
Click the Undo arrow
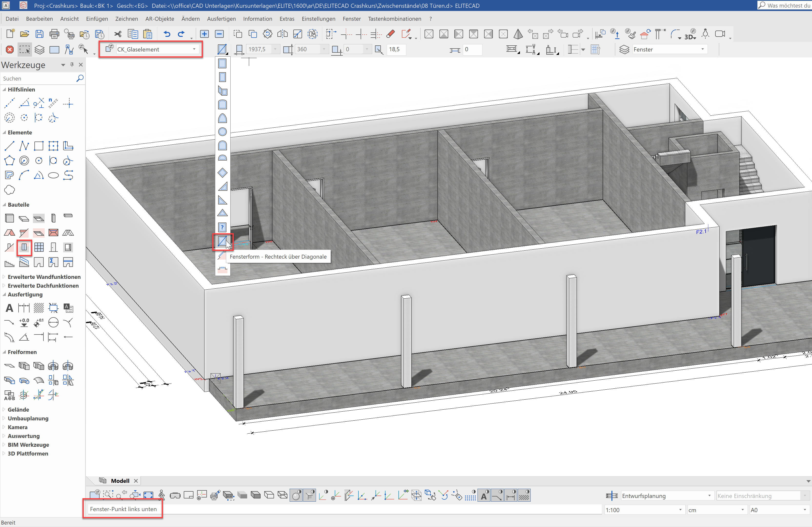[167, 34]
